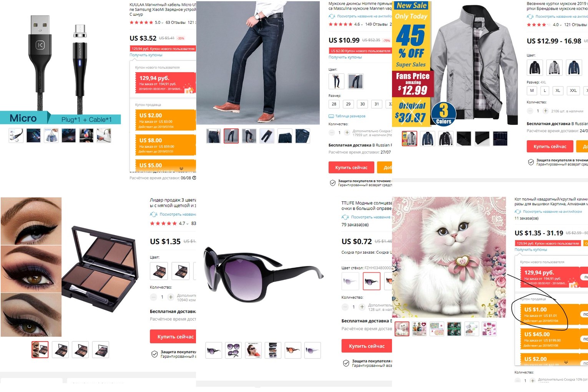
Task: Open the size chart link for jeans
Action: click(x=347, y=116)
